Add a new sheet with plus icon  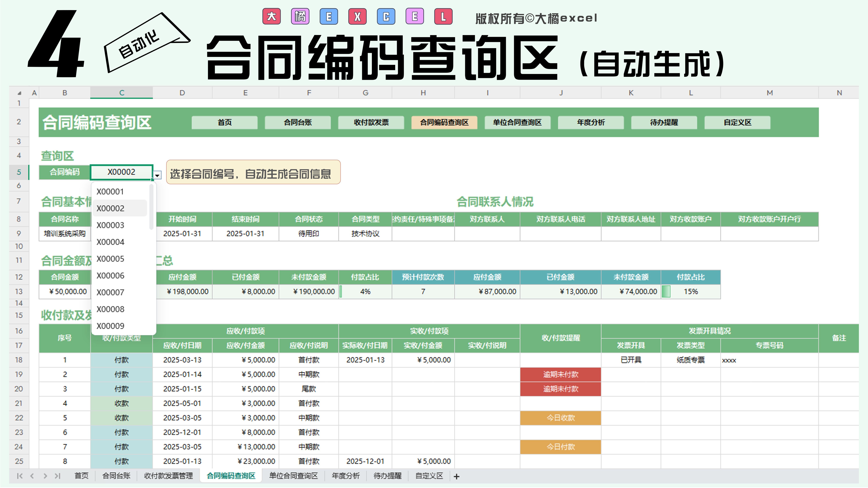tap(457, 476)
